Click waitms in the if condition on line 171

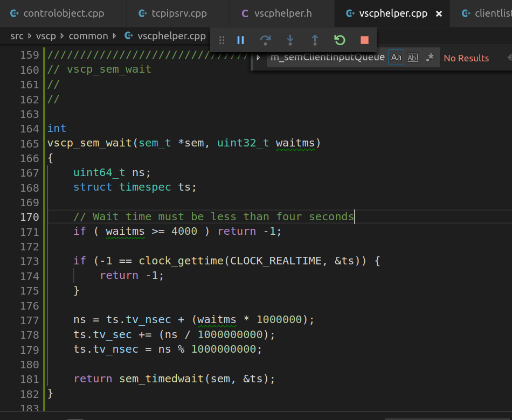[125, 232]
